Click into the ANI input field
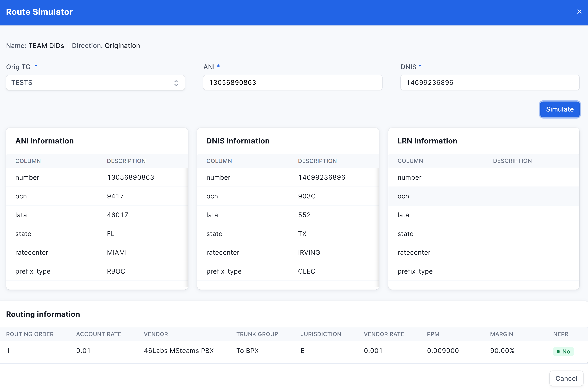588x390 pixels. 293,83
